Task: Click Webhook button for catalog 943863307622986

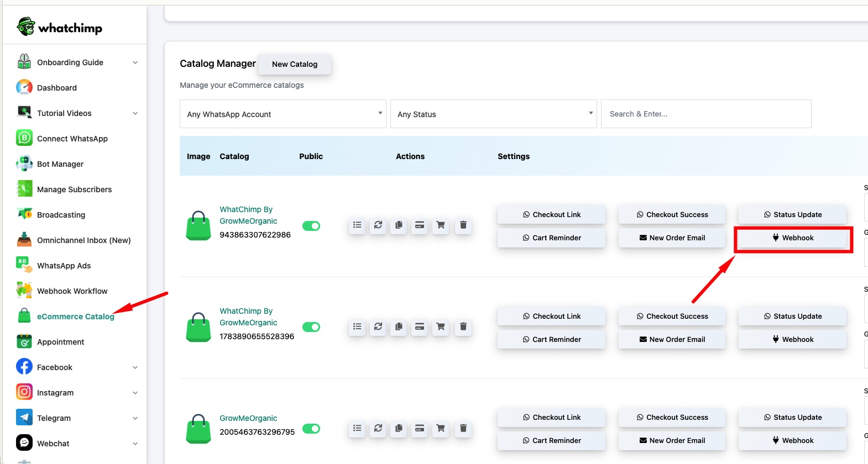Action: coord(793,238)
